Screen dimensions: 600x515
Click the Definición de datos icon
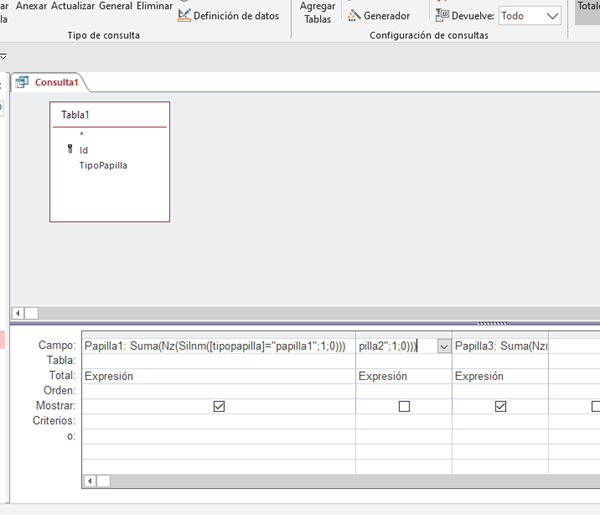[184, 15]
